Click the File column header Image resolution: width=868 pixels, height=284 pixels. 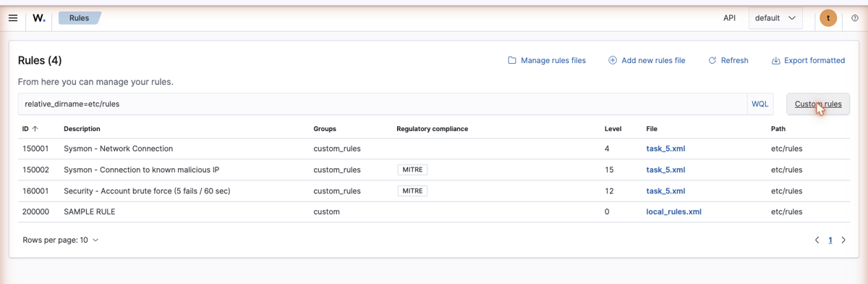click(652, 129)
